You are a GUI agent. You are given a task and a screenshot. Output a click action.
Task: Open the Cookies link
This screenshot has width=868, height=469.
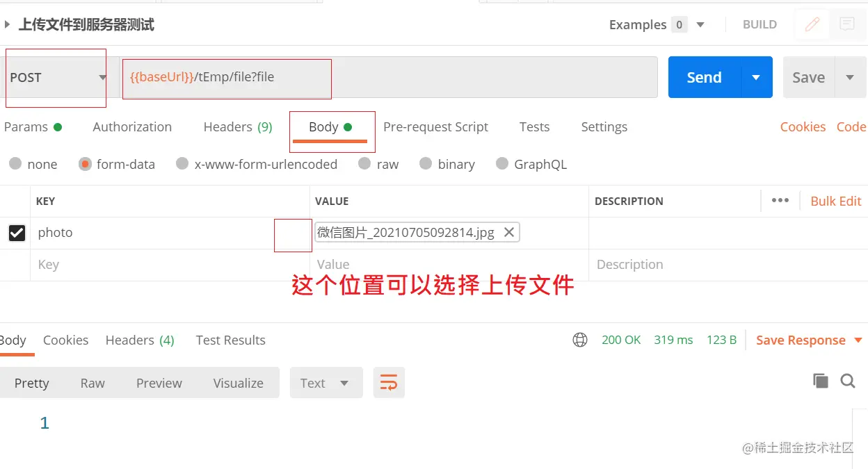(803, 126)
